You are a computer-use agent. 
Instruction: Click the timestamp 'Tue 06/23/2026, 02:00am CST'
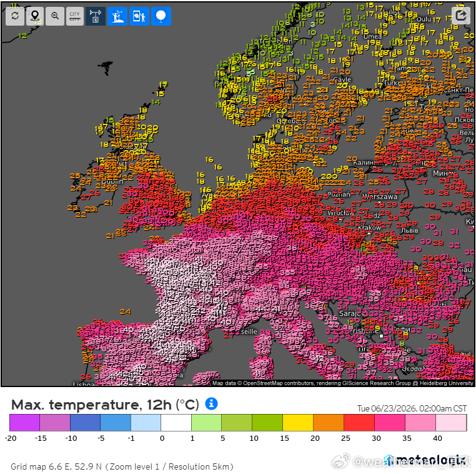[x=412, y=408]
